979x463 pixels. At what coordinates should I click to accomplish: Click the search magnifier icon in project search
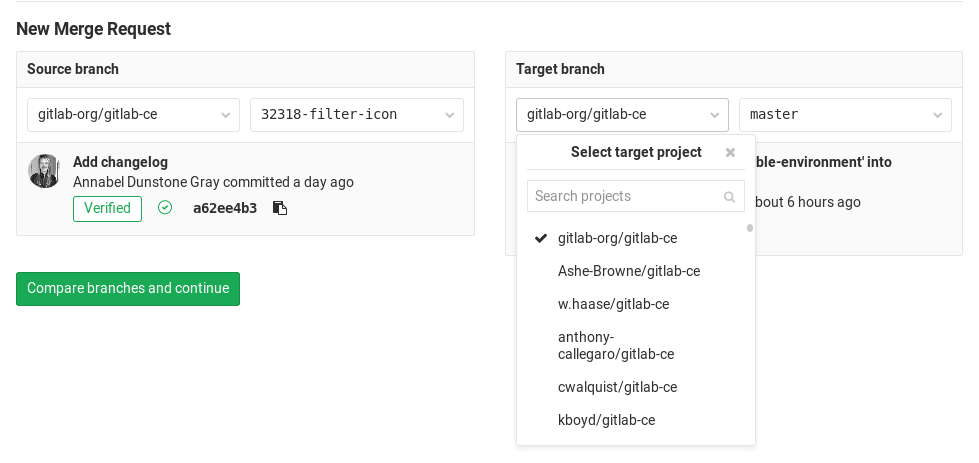click(730, 197)
